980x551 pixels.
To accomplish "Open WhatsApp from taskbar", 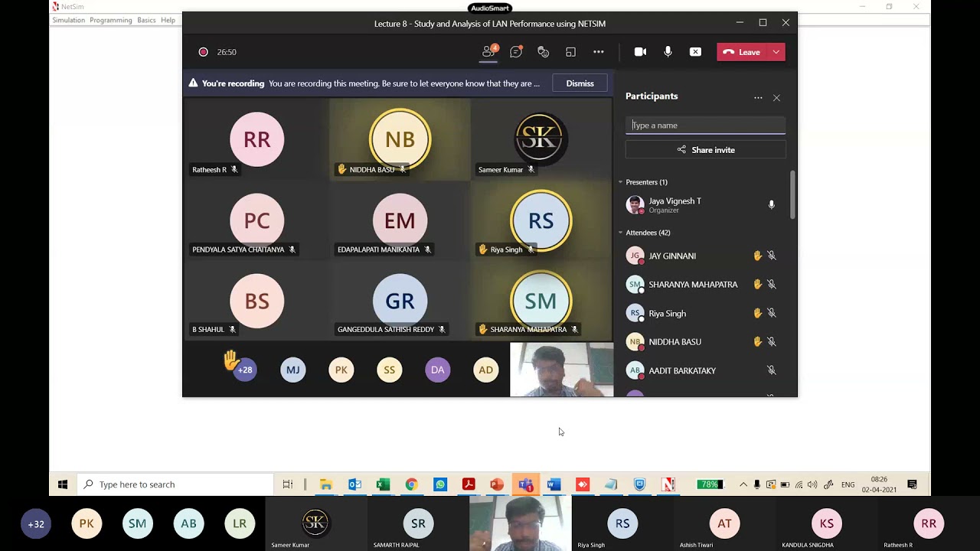I will tap(440, 484).
